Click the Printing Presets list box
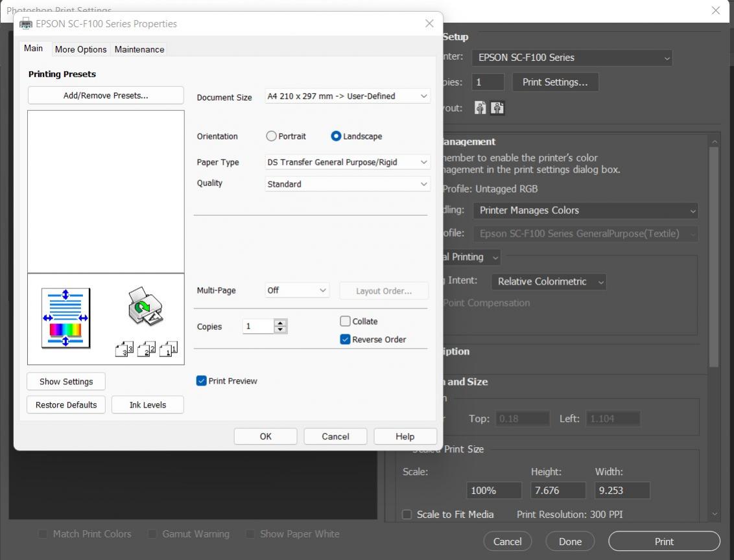 tap(106, 192)
